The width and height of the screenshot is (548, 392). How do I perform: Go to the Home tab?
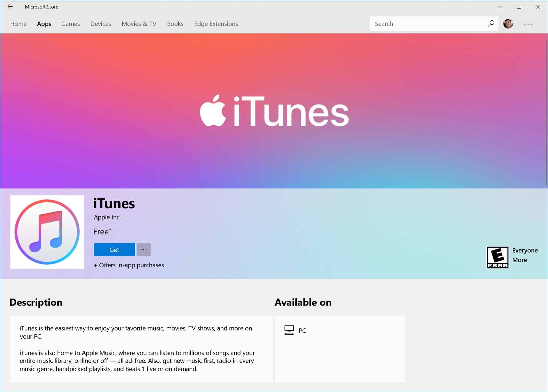pyautogui.click(x=18, y=24)
